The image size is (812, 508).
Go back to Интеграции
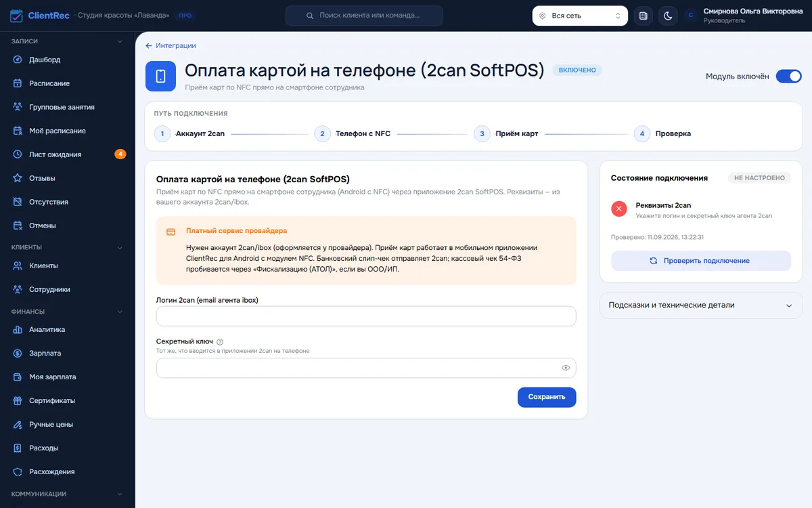tap(171, 45)
